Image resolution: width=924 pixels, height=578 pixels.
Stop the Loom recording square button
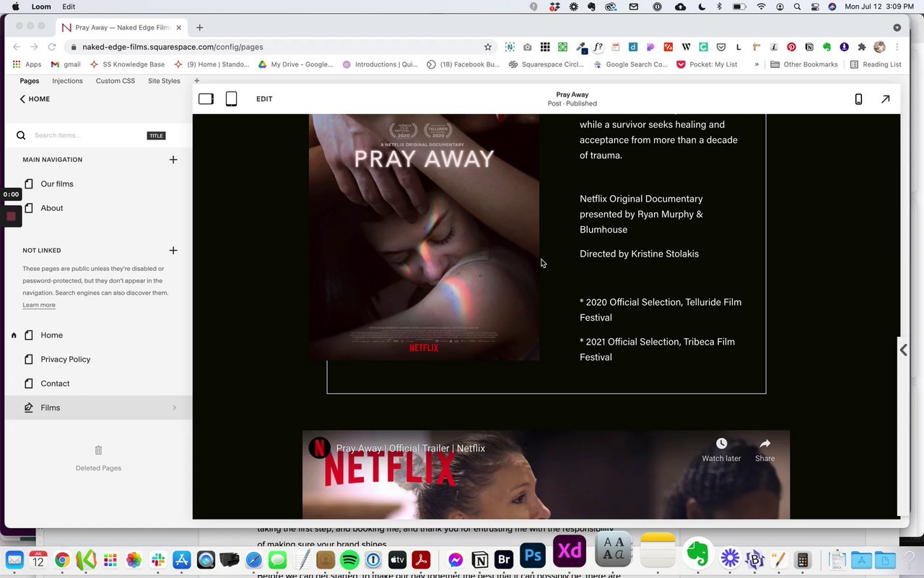[11, 216]
